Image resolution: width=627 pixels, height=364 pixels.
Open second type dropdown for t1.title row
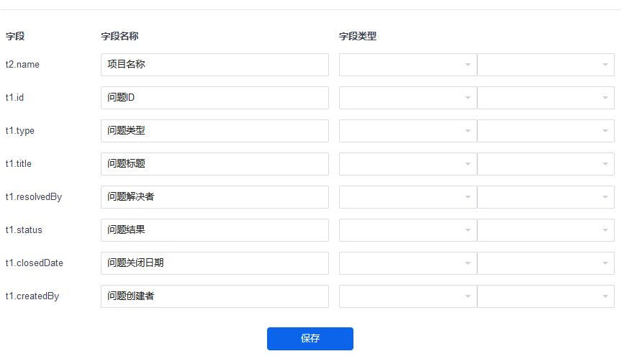click(x=546, y=164)
